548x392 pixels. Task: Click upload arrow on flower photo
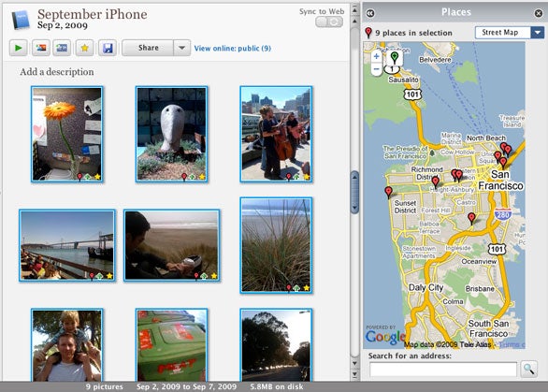88,178
